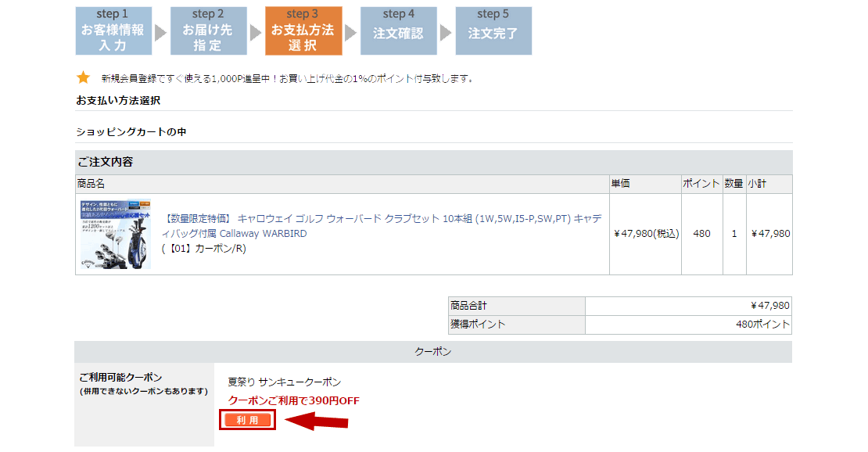Click the 商品名 column header
The height and width of the screenshot is (452, 868).
[342, 184]
